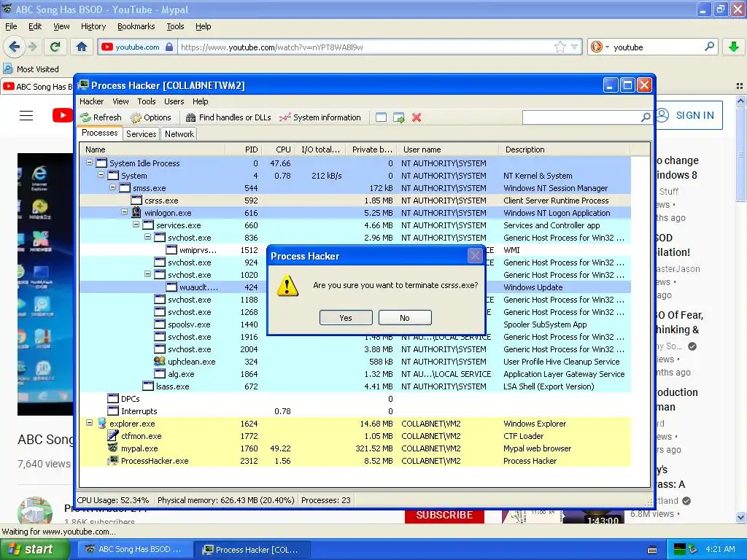This screenshot has width=747, height=560.
Task: Click browser Back arrow in Mypal
Action: (x=15, y=47)
